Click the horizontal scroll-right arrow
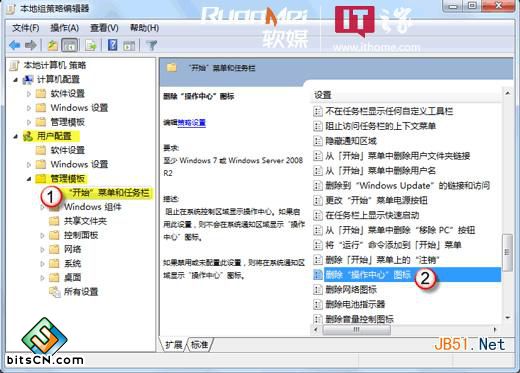This screenshot has height=373, width=520. click(495, 330)
